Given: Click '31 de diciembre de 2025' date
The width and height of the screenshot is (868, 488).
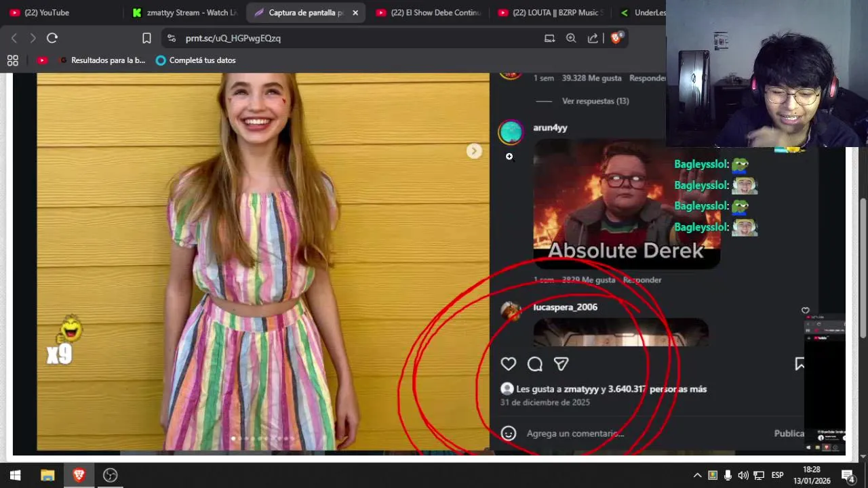Looking at the screenshot, I should pos(545,403).
